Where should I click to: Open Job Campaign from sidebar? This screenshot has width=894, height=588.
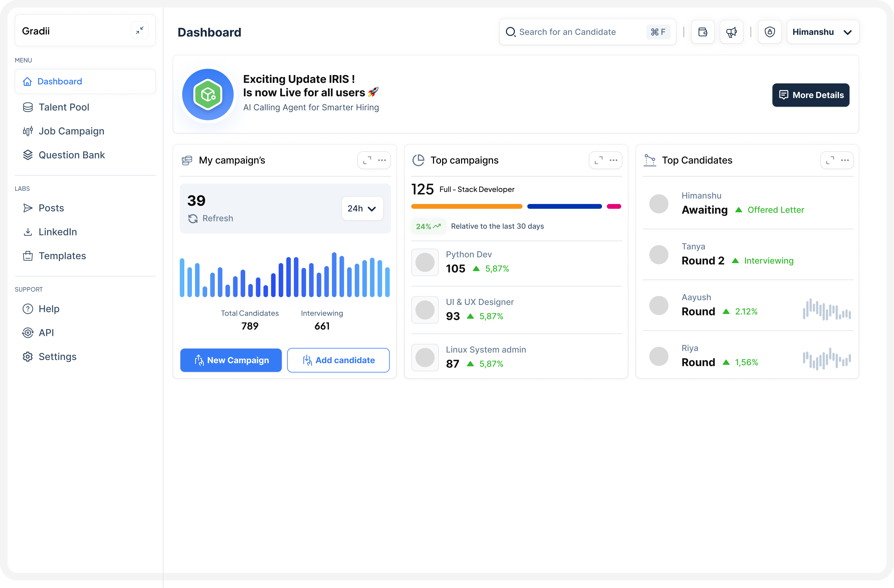point(71,131)
